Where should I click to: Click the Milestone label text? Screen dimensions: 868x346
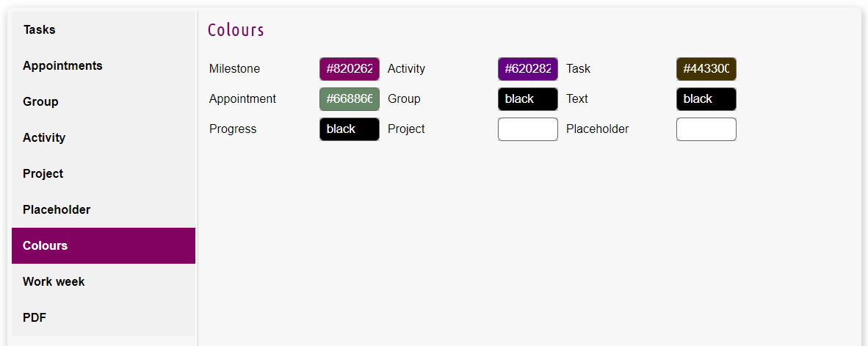click(x=234, y=69)
